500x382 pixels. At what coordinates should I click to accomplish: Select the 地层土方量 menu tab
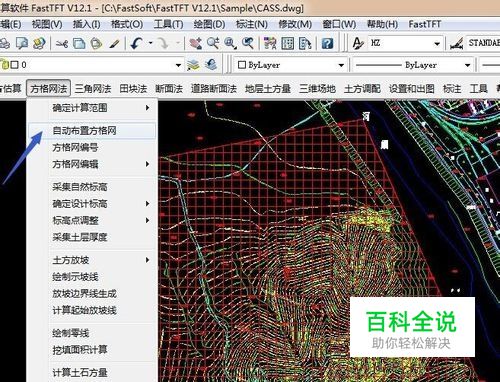click(268, 88)
